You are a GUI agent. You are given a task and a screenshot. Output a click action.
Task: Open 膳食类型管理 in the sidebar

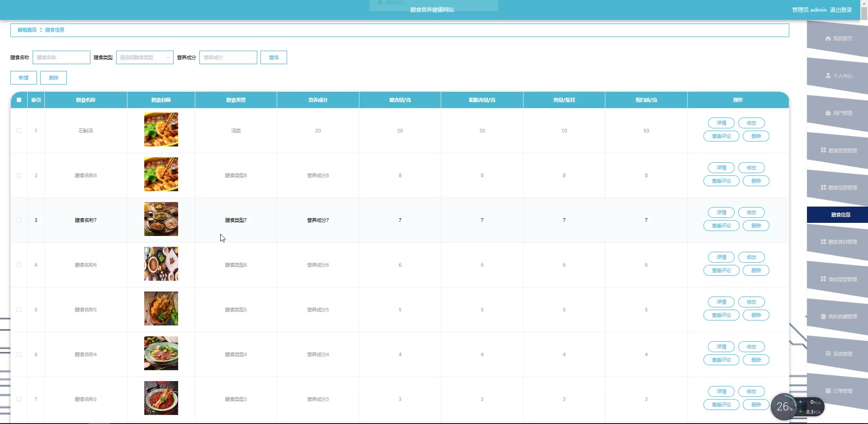(x=839, y=151)
